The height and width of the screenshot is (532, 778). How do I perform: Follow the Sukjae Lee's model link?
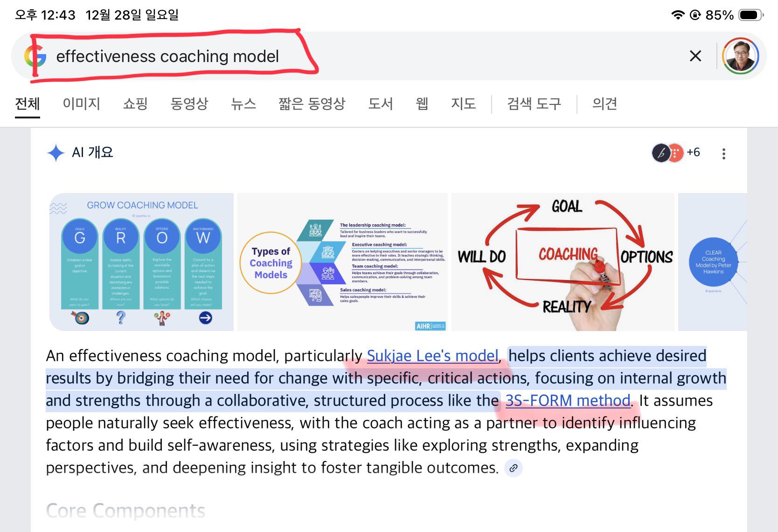coord(433,356)
